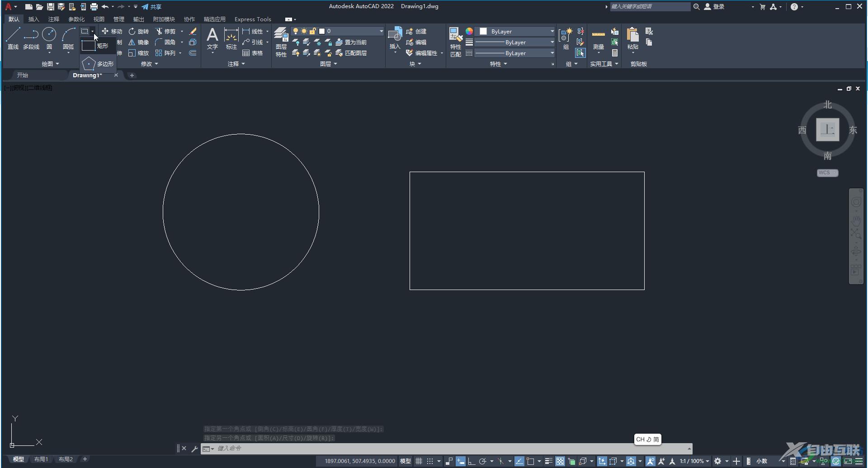Select the Circle (圆) tool
Viewport: 868px width, 468px height.
pos(49,38)
